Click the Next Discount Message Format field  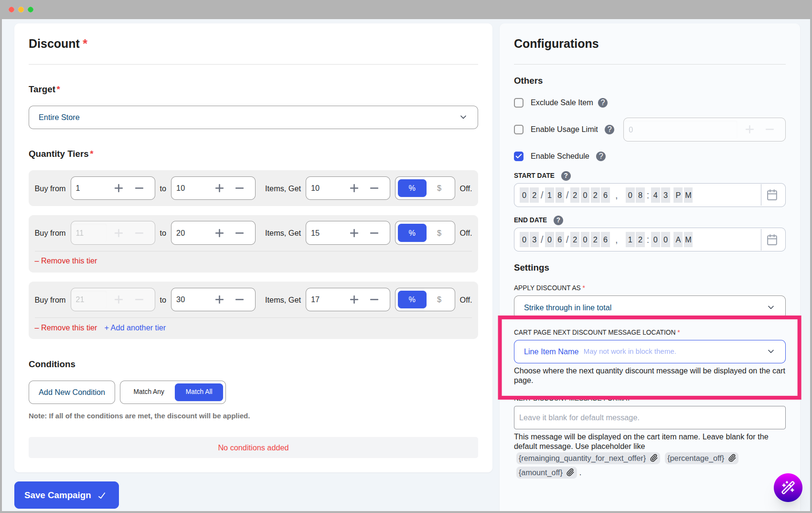click(x=649, y=418)
